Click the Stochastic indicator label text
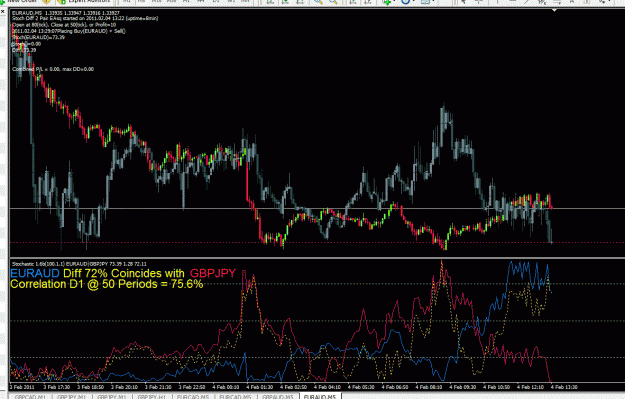Viewport: 625px width, 399px height. coord(79,263)
